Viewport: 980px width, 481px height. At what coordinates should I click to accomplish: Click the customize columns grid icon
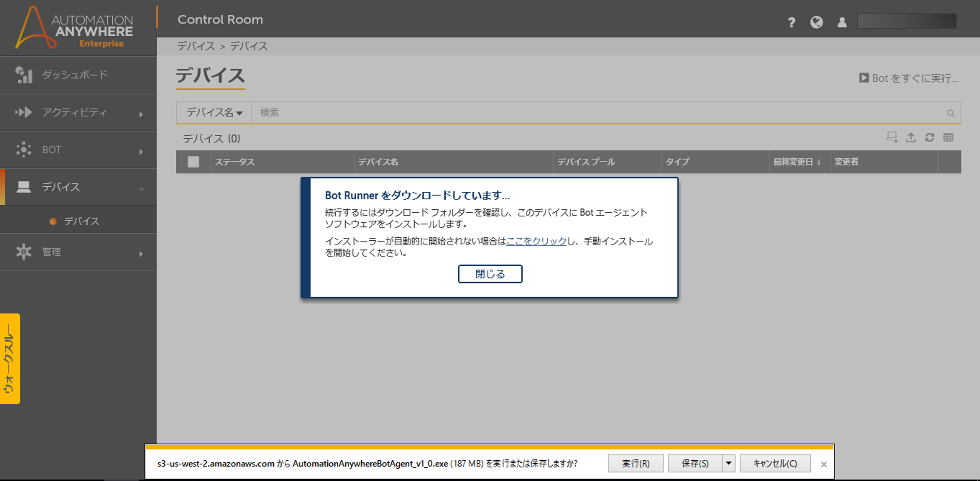point(948,137)
